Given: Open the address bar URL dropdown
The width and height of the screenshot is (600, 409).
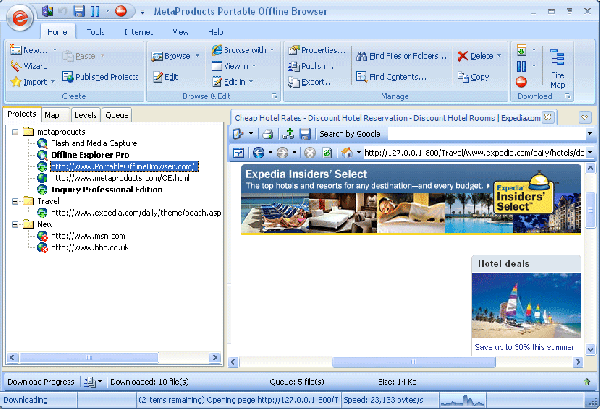Looking at the screenshot, I should (x=590, y=153).
